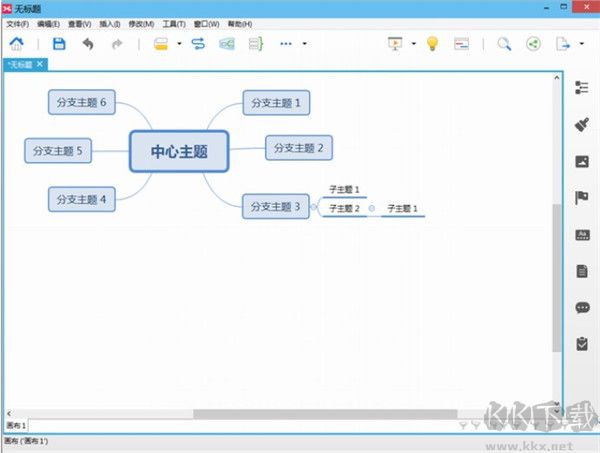Open the 查看(V) menu

[x=80, y=24]
